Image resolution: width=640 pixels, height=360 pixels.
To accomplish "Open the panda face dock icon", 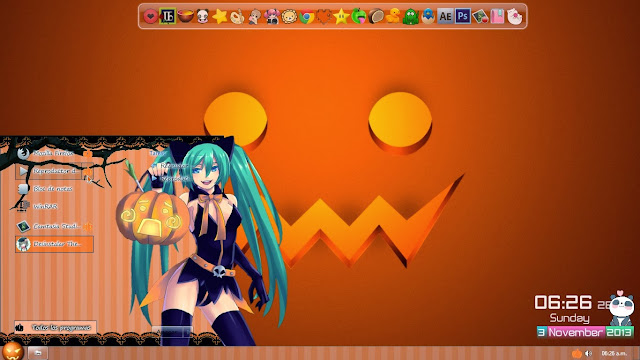I will [202, 16].
